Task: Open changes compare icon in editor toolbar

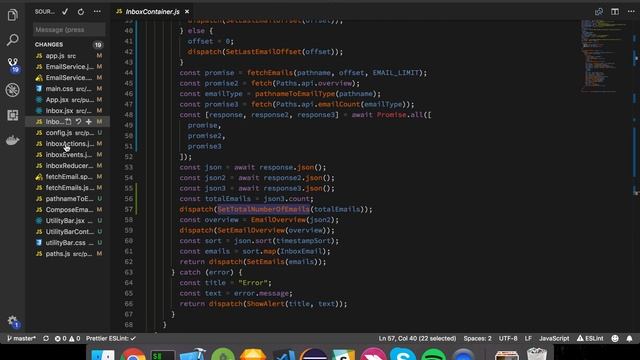Action: click(599, 12)
